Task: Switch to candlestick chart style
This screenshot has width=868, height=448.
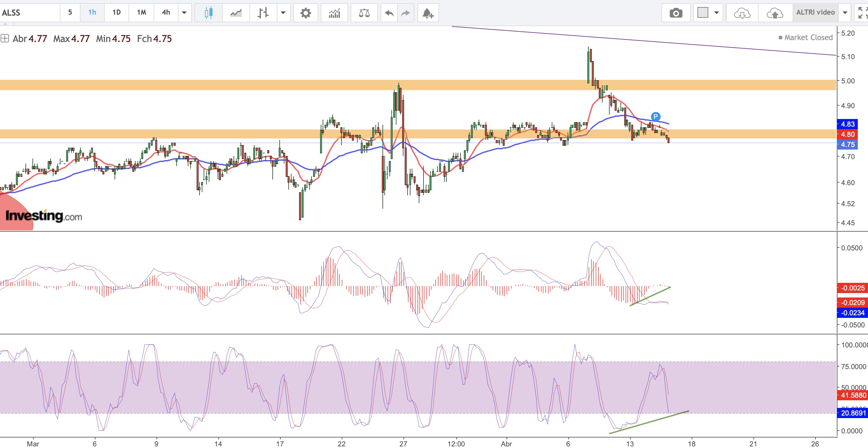Action: [209, 13]
